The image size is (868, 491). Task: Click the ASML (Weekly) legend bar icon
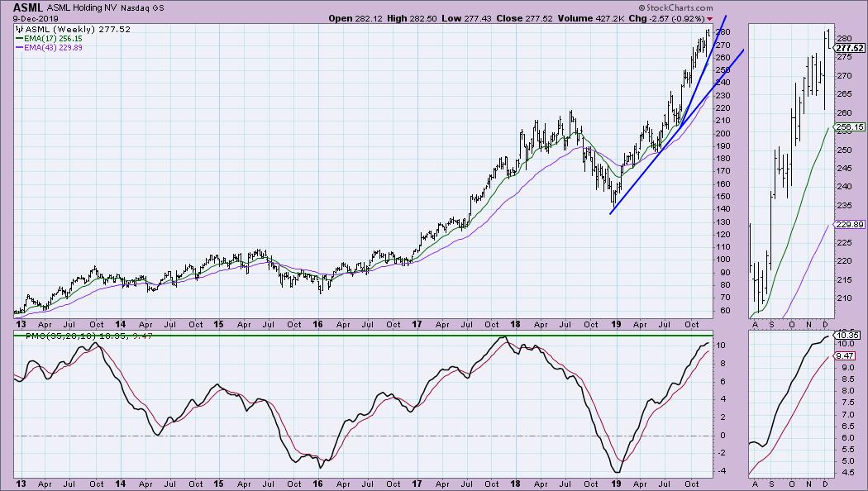click(19, 29)
